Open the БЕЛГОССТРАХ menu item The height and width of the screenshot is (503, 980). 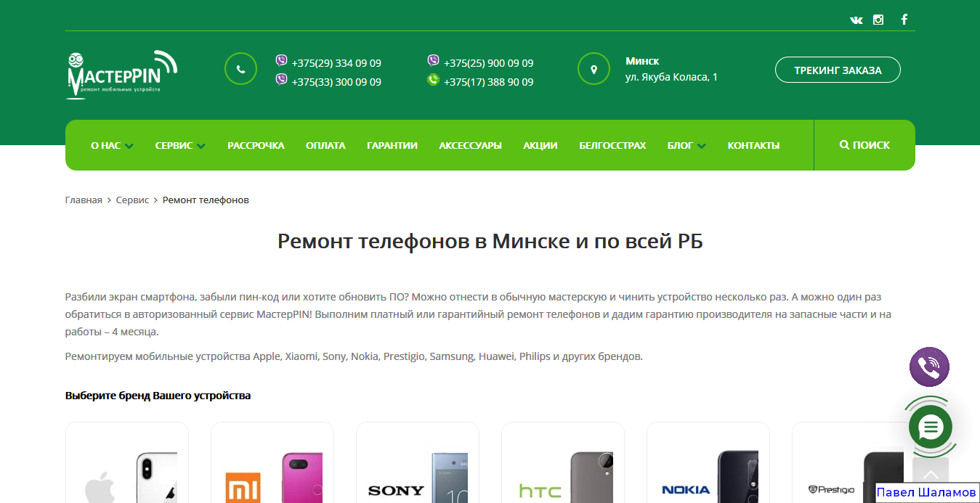[x=612, y=145]
